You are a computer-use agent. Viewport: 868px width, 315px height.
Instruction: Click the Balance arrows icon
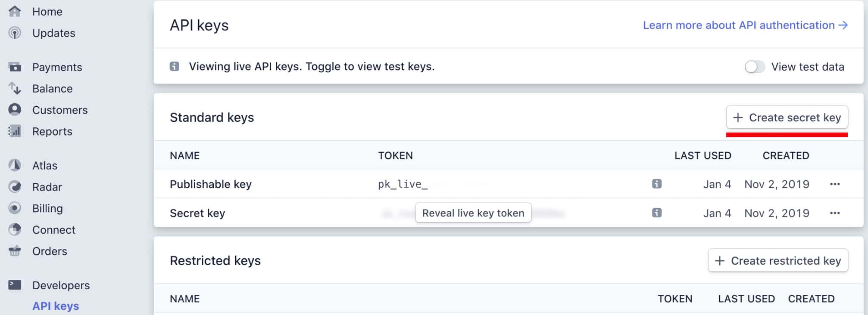[15, 88]
